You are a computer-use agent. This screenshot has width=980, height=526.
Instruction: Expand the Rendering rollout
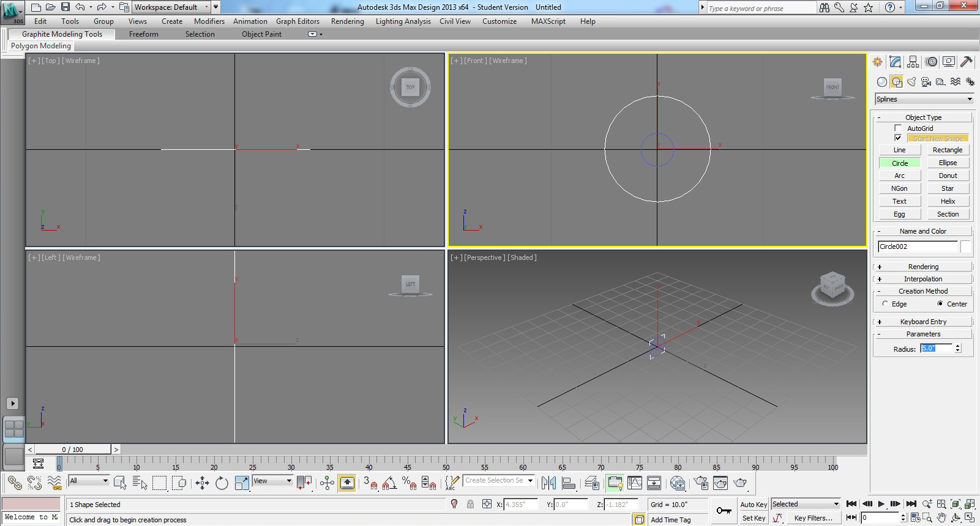pos(923,267)
